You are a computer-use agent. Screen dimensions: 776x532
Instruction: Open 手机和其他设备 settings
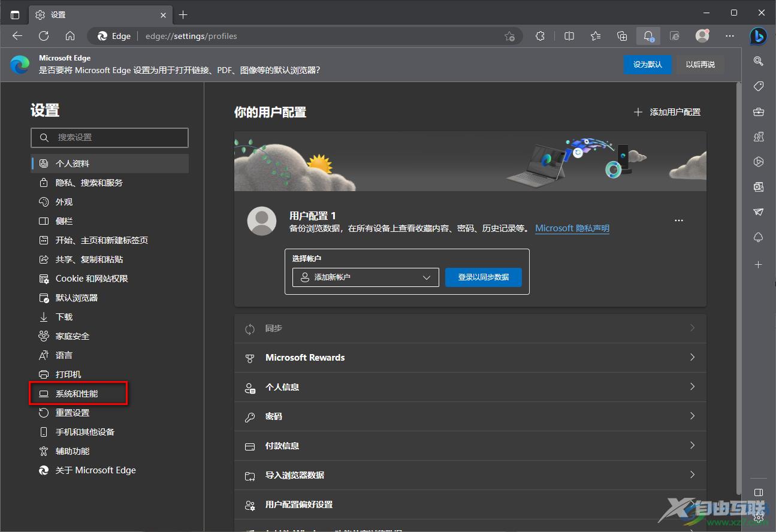[110, 432]
